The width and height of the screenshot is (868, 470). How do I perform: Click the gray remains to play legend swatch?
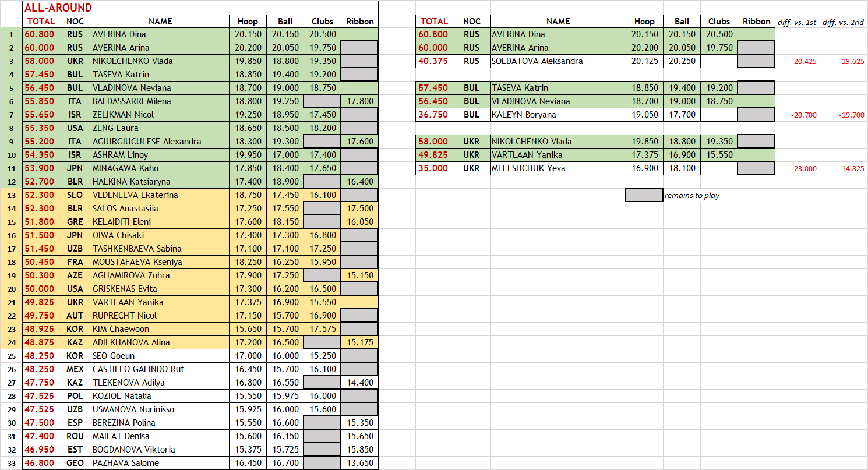643,195
